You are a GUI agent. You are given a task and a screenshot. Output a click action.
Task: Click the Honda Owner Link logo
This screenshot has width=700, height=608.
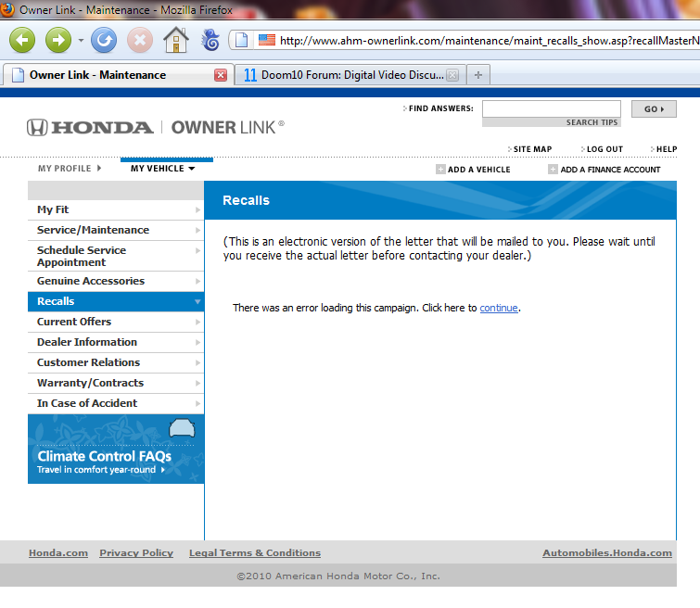(x=156, y=128)
